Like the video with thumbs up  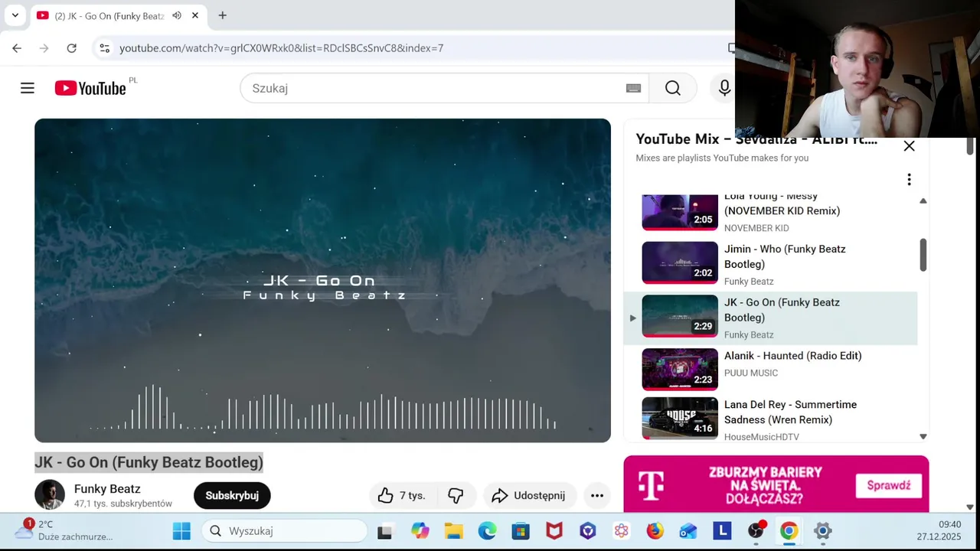[x=402, y=496]
